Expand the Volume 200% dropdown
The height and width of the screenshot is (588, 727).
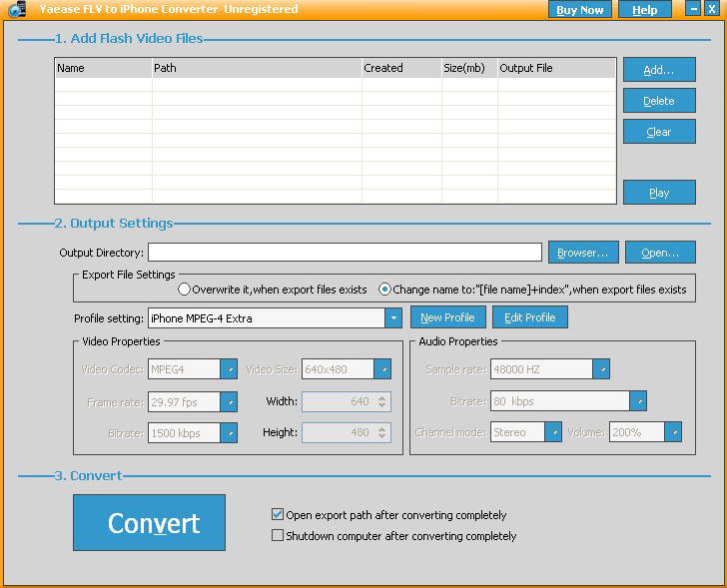point(673,432)
